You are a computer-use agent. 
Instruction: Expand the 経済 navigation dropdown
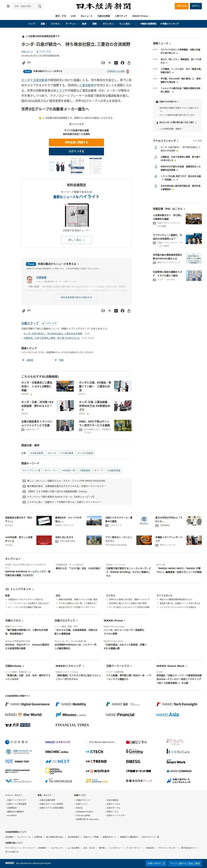85,24
